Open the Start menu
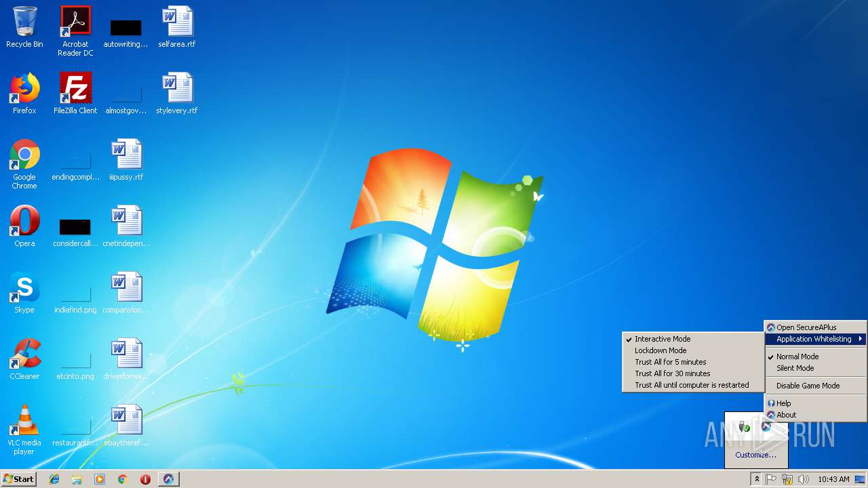Viewport: 868px width, 488px height. click(x=18, y=479)
